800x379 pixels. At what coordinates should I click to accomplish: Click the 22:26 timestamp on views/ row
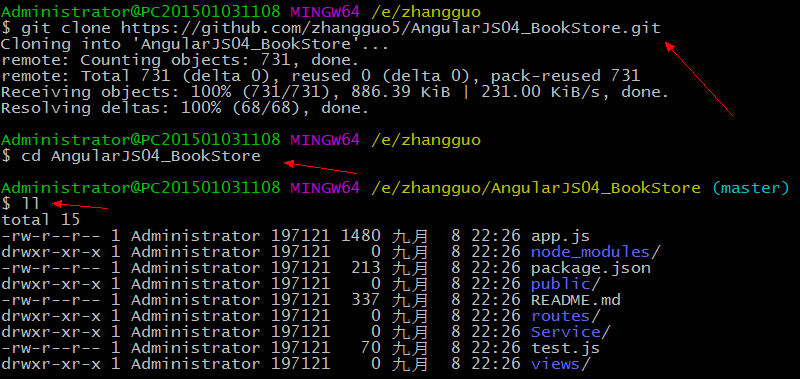(x=495, y=364)
